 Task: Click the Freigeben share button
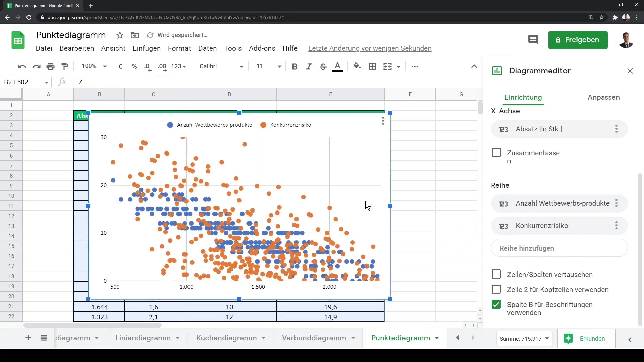click(578, 40)
